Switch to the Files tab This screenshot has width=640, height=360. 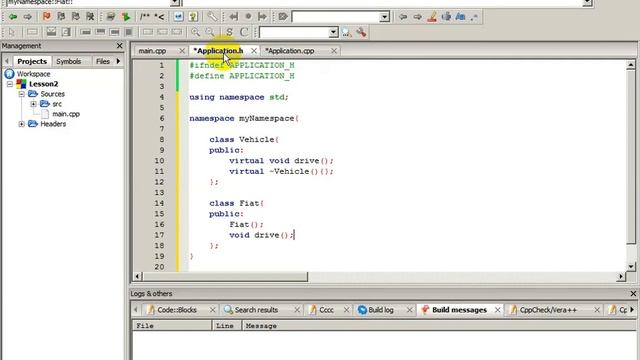tap(102, 61)
